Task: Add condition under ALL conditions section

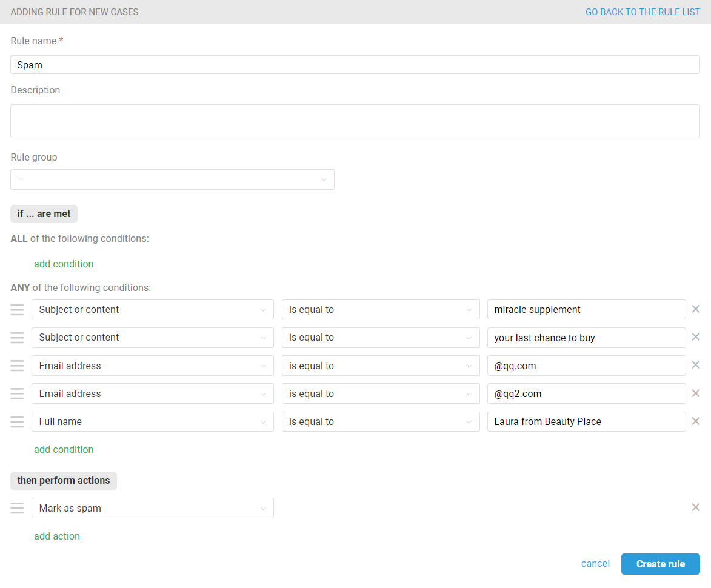Action: click(x=64, y=264)
